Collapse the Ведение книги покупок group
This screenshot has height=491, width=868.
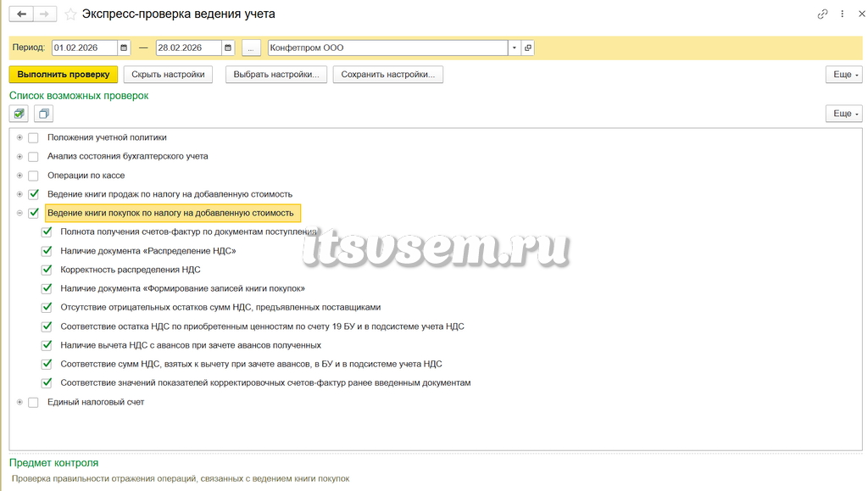pyautogui.click(x=19, y=213)
